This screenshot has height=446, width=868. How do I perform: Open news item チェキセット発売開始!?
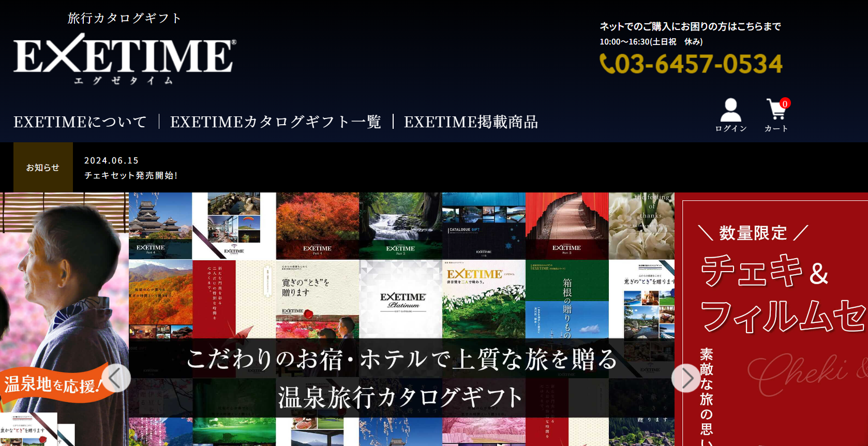(x=131, y=175)
